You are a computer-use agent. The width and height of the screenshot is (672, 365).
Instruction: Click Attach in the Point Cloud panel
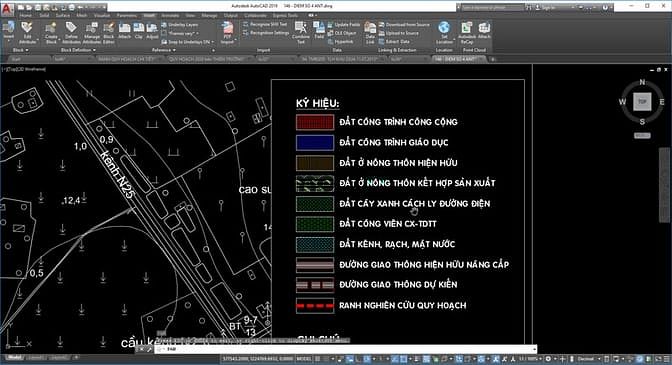point(484,31)
